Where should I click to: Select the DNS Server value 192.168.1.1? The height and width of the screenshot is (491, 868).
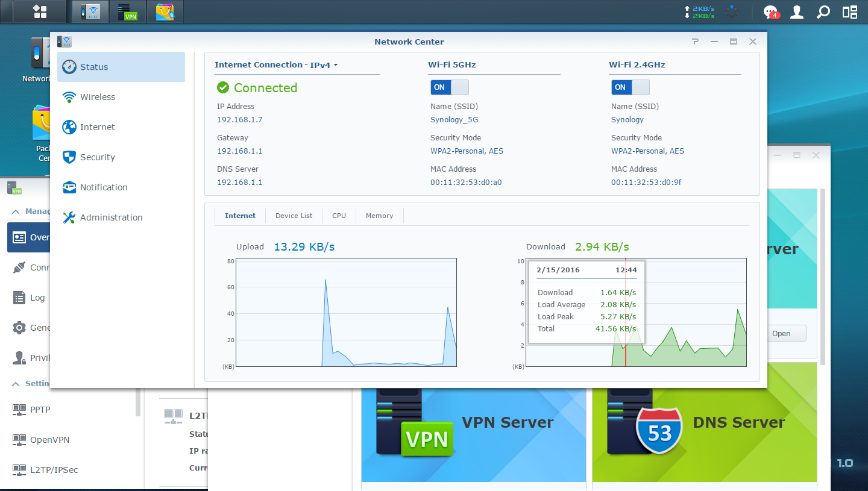pyautogui.click(x=240, y=183)
